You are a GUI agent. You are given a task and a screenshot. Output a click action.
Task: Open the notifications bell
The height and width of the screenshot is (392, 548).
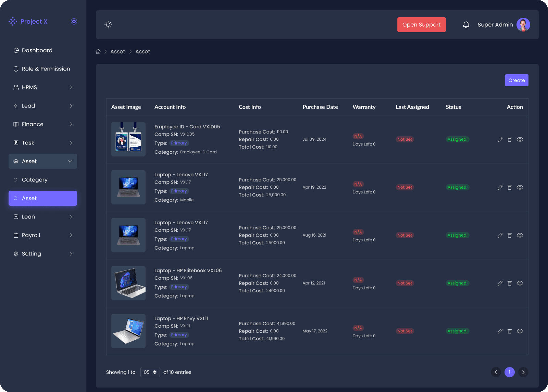point(466,25)
